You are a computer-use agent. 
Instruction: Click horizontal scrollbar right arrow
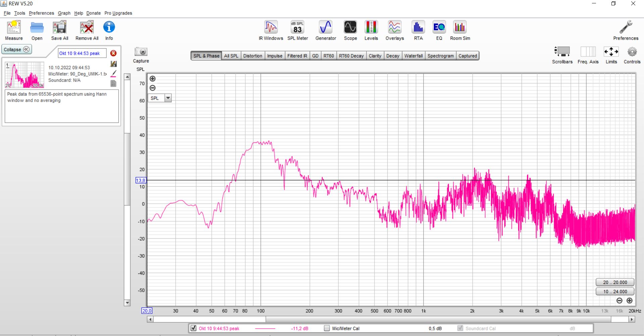point(632,319)
